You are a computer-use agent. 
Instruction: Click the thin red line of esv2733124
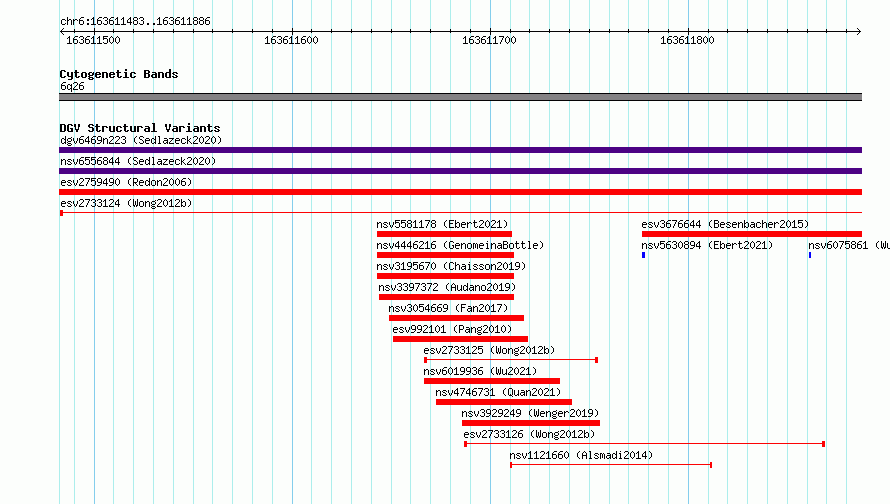coord(460,213)
